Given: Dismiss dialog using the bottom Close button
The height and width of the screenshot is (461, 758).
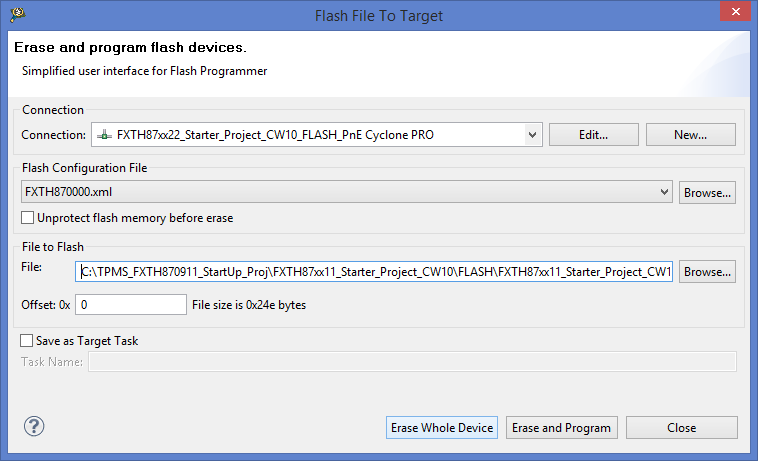Looking at the screenshot, I should click(681, 428).
